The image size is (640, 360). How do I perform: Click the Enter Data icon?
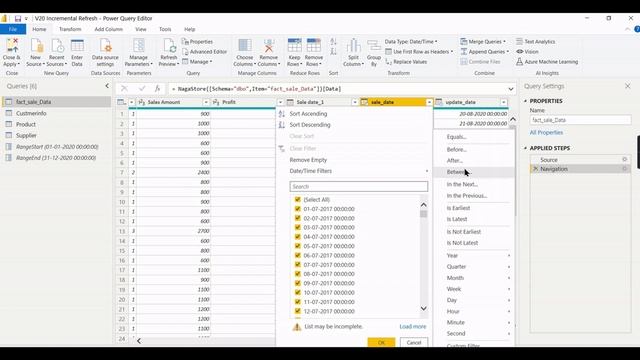point(77,52)
